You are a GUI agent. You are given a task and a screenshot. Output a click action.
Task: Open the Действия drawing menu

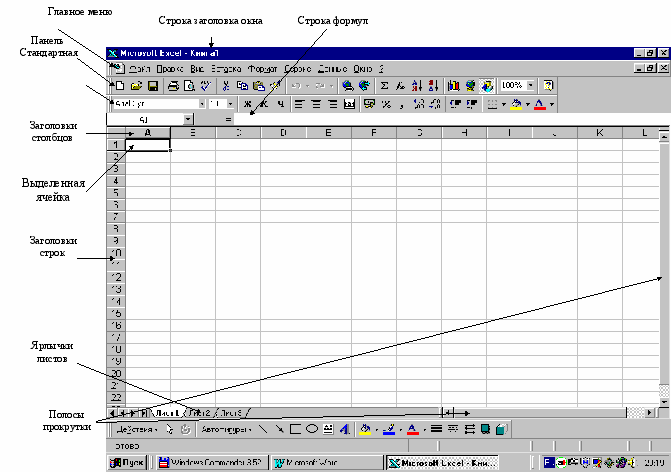point(137,429)
